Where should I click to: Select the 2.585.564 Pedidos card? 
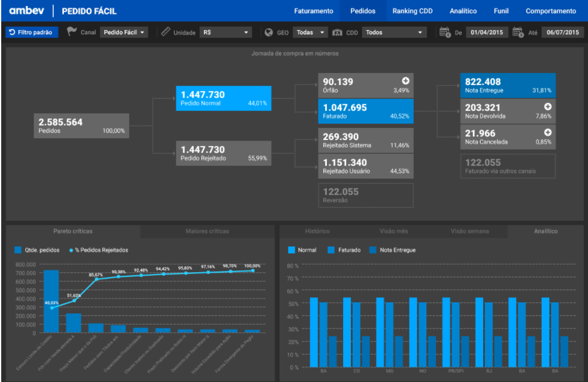pyautogui.click(x=81, y=126)
